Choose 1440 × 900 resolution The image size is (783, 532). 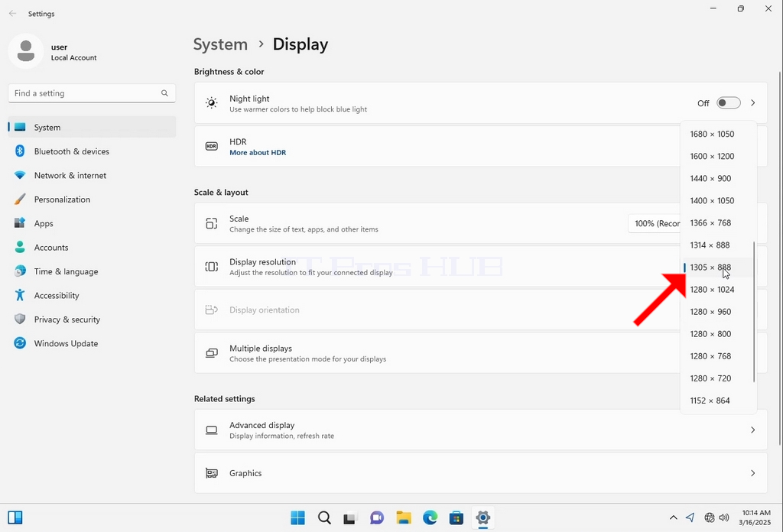(719, 178)
